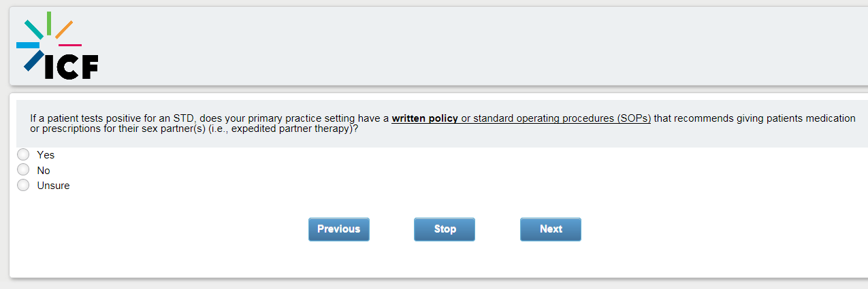Click the light blue horizontal bar in the logo
868x289 pixels.
[27, 45]
